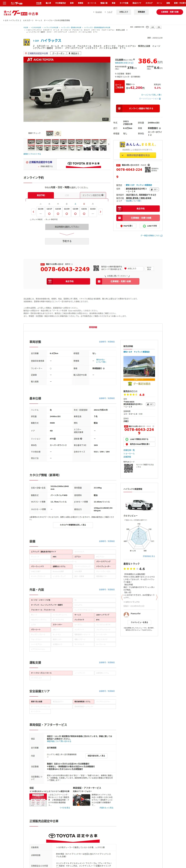
Task: Expand 来店時間を選択して下さい time selector
Action: pyautogui.click(x=67, y=227)
